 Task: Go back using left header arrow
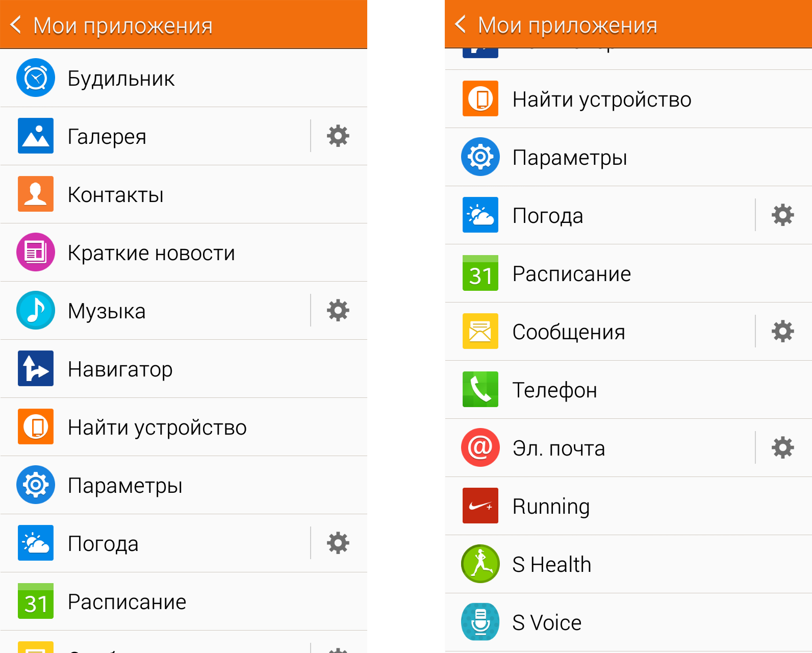click(16, 24)
